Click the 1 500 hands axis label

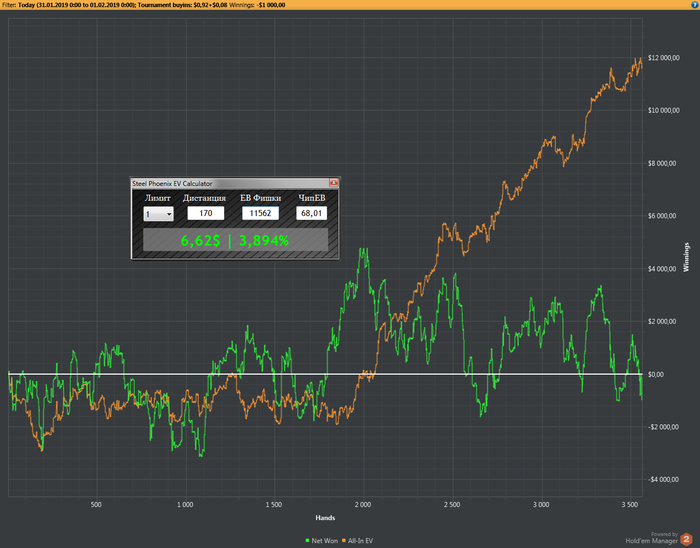pyautogui.click(x=274, y=505)
